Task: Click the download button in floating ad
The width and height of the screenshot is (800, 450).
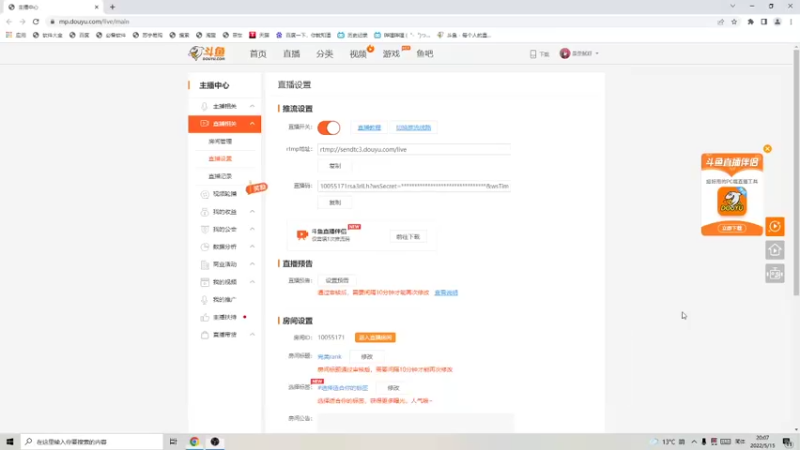Action: (x=732, y=228)
